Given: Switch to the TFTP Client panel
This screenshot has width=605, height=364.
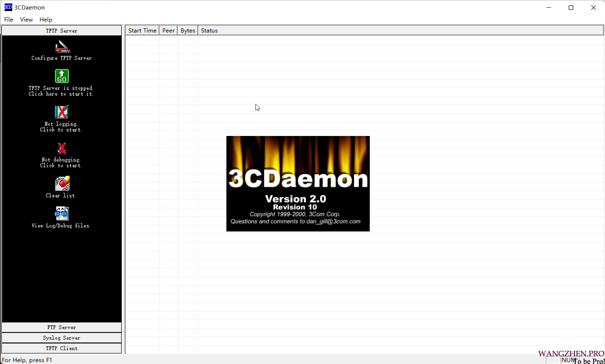Looking at the screenshot, I should 62,348.
